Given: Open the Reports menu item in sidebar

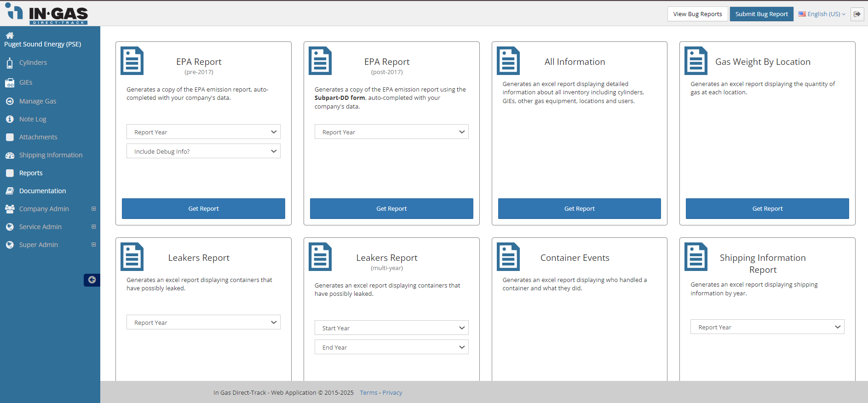Looking at the screenshot, I should [31, 173].
